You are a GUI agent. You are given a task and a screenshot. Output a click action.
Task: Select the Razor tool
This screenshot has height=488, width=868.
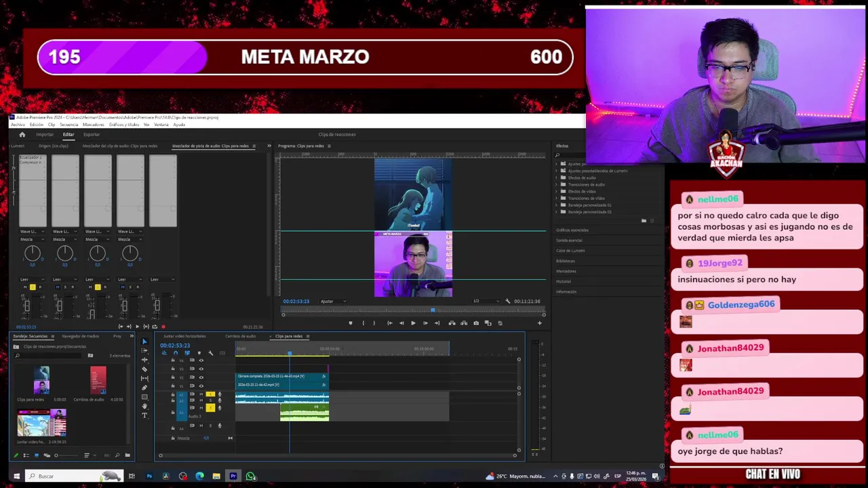(x=144, y=369)
